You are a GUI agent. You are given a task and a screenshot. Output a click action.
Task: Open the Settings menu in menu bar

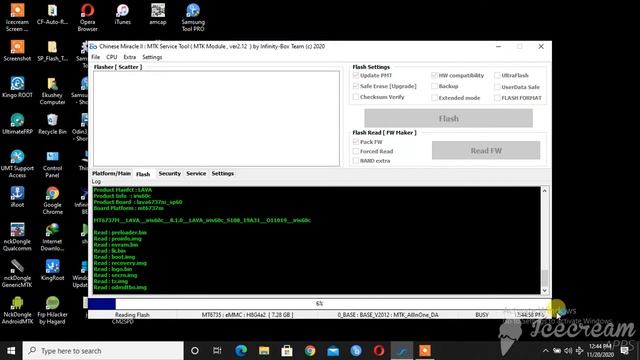point(152,57)
